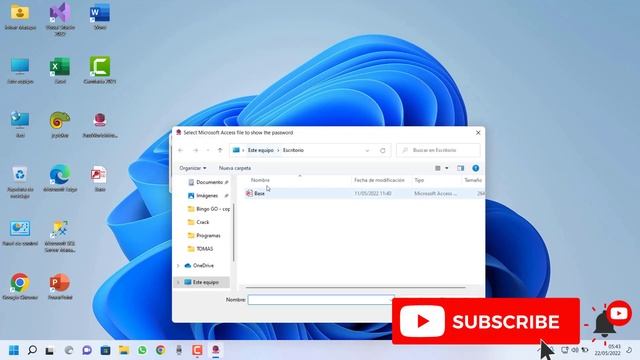Select Escritorio in the address path

click(x=293, y=150)
